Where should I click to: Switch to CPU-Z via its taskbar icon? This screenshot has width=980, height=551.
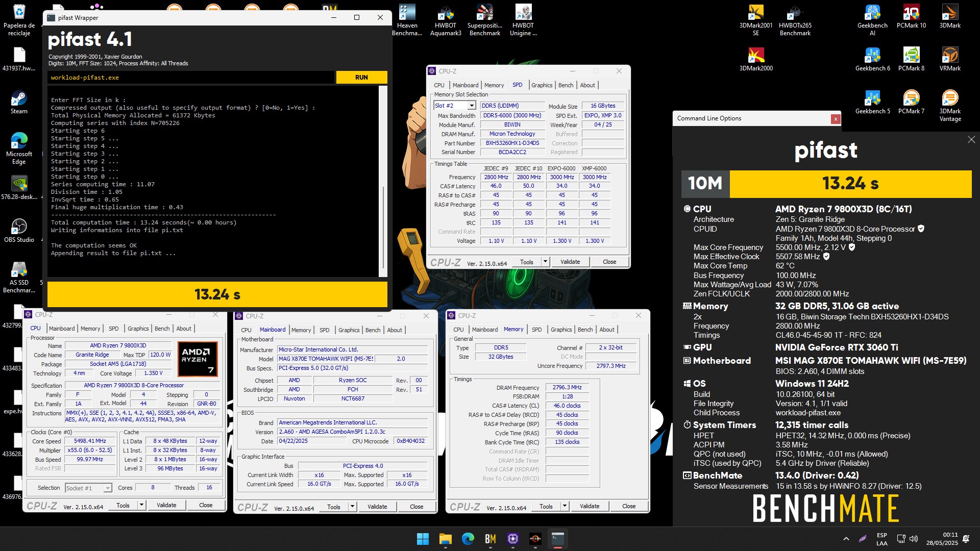click(x=513, y=539)
